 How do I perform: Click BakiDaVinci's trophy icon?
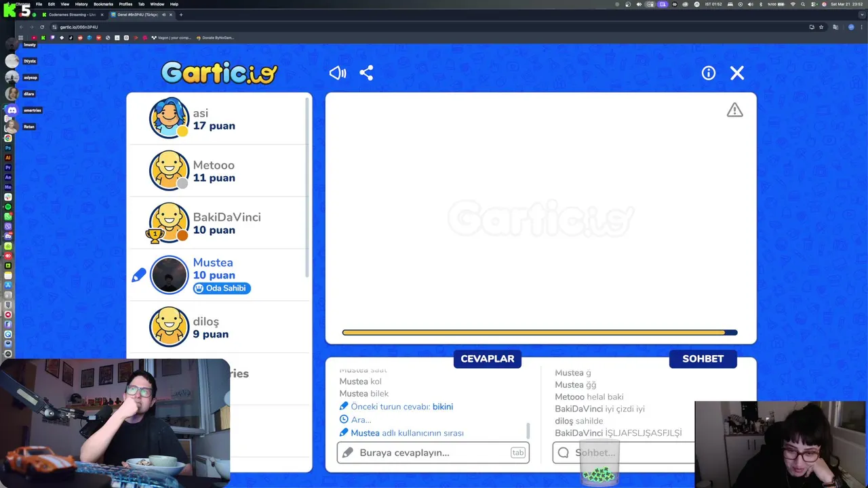pos(155,235)
